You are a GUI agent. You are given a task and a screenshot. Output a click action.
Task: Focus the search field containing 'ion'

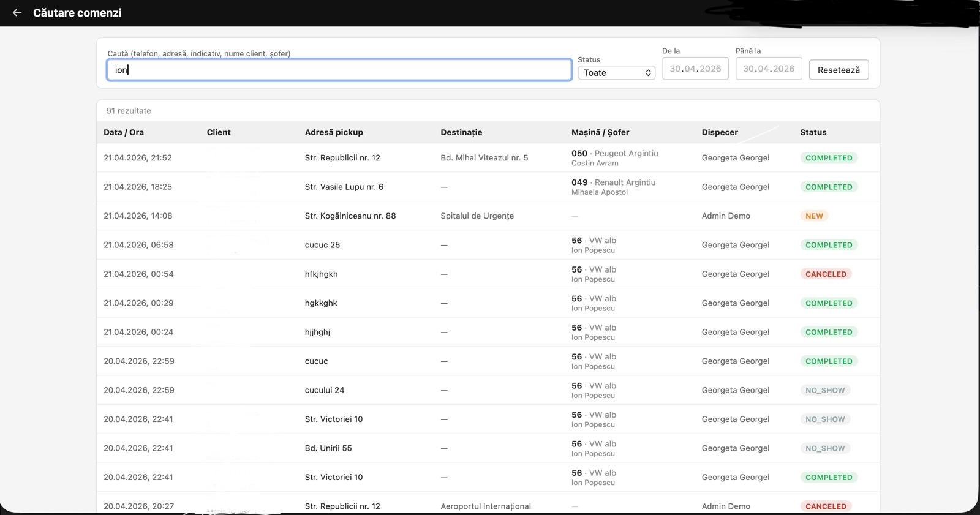pos(339,70)
